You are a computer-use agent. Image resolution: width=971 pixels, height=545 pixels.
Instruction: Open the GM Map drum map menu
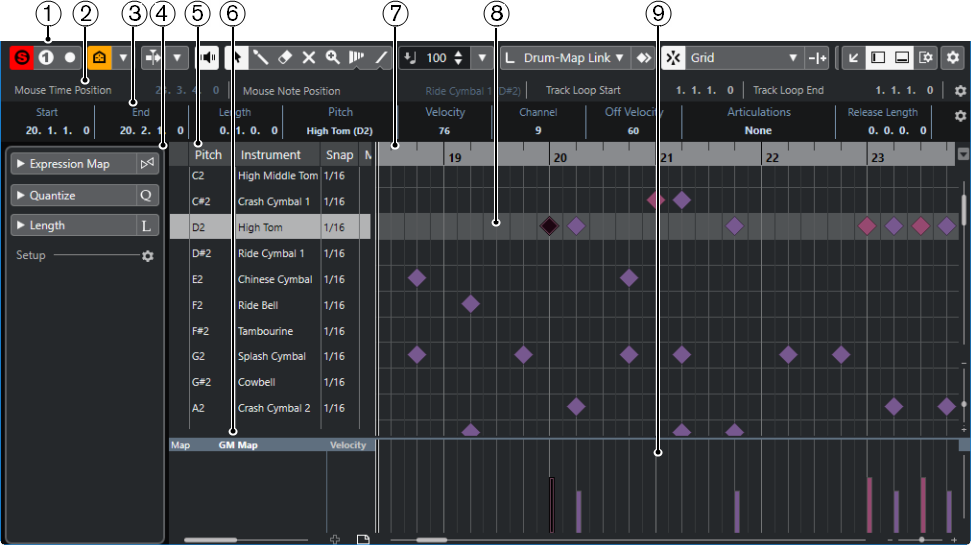pyautogui.click(x=238, y=445)
